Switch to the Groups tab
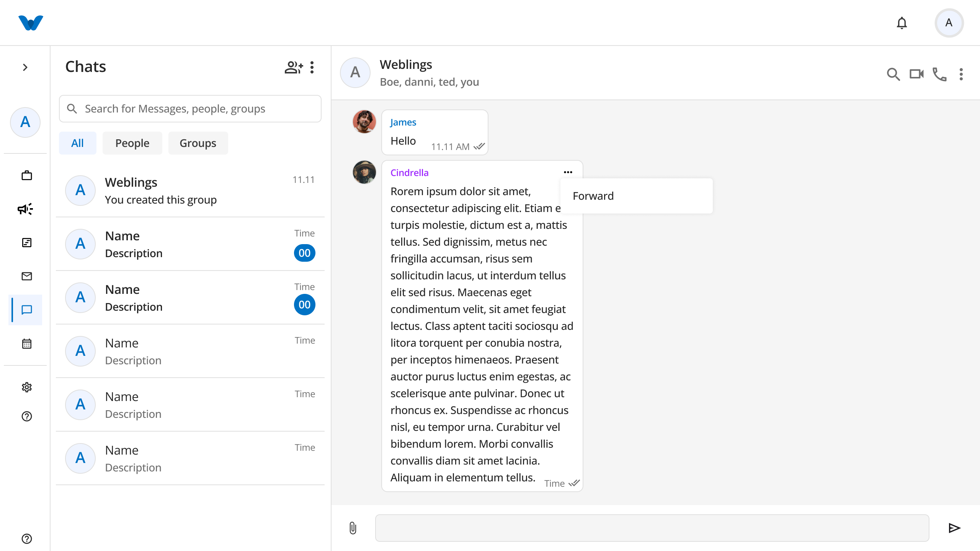Viewport: 980px width, 551px height. coord(198,143)
